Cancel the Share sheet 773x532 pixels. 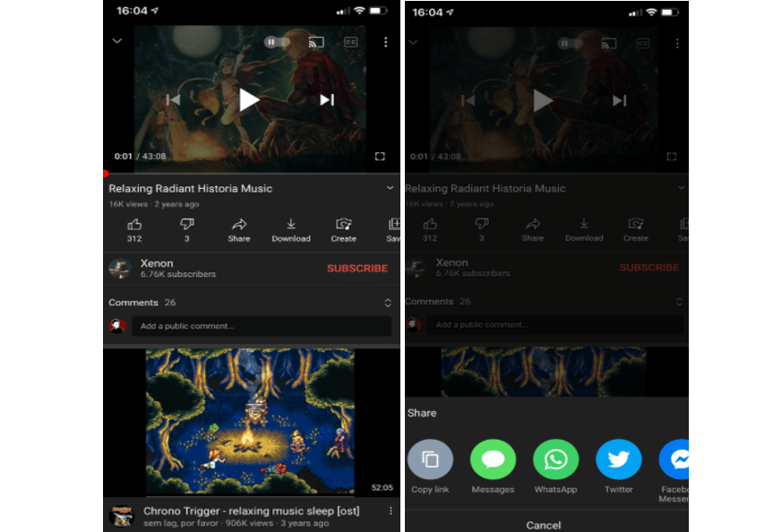(x=544, y=525)
